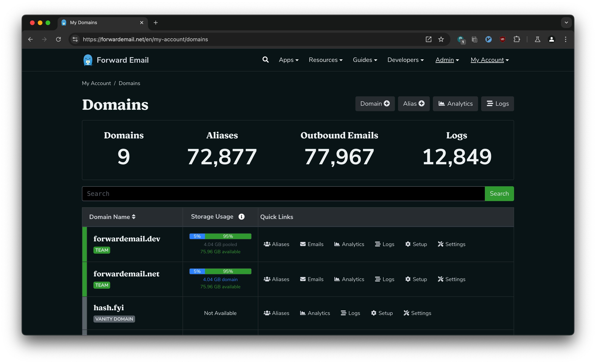This screenshot has width=596, height=364.
Task: Open a new browser tab
Action: click(x=156, y=23)
